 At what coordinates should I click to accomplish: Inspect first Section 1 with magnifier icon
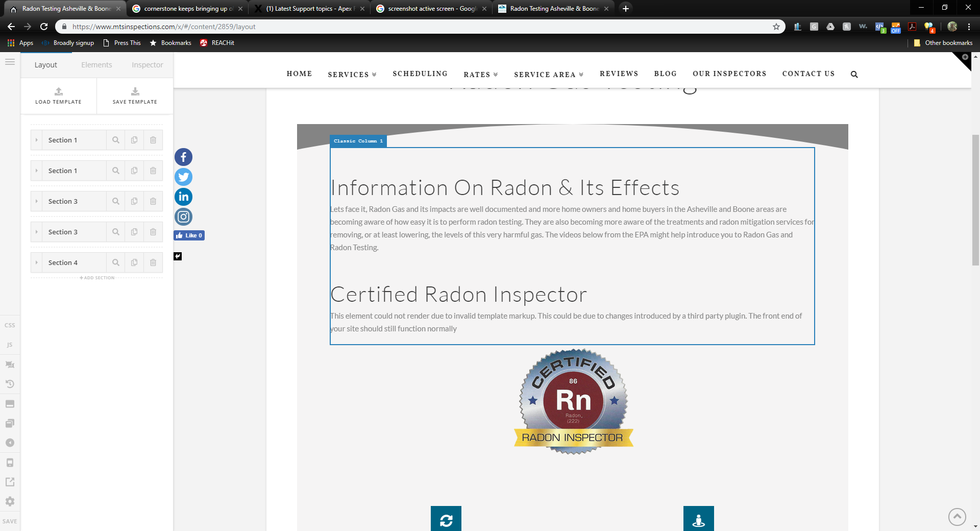tap(116, 140)
